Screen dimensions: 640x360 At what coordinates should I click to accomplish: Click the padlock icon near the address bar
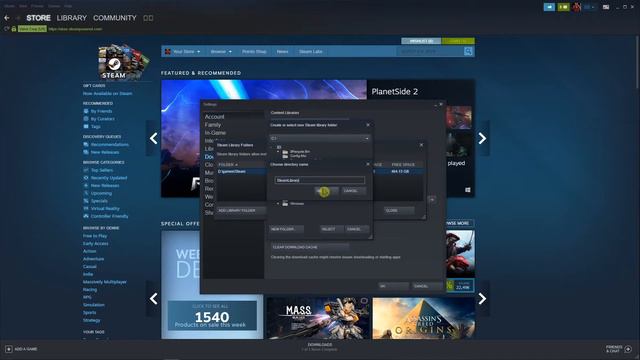point(14,29)
